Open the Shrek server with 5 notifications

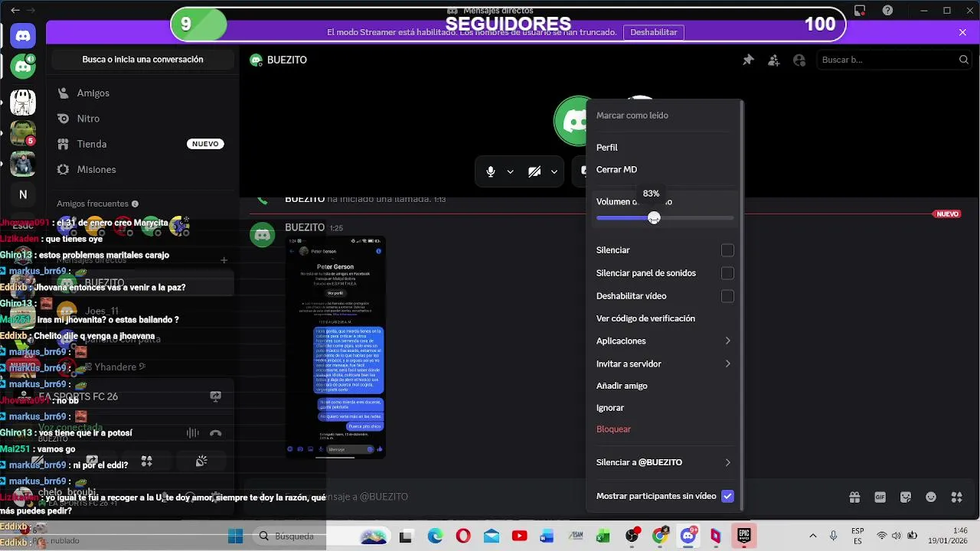pyautogui.click(x=23, y=133)
